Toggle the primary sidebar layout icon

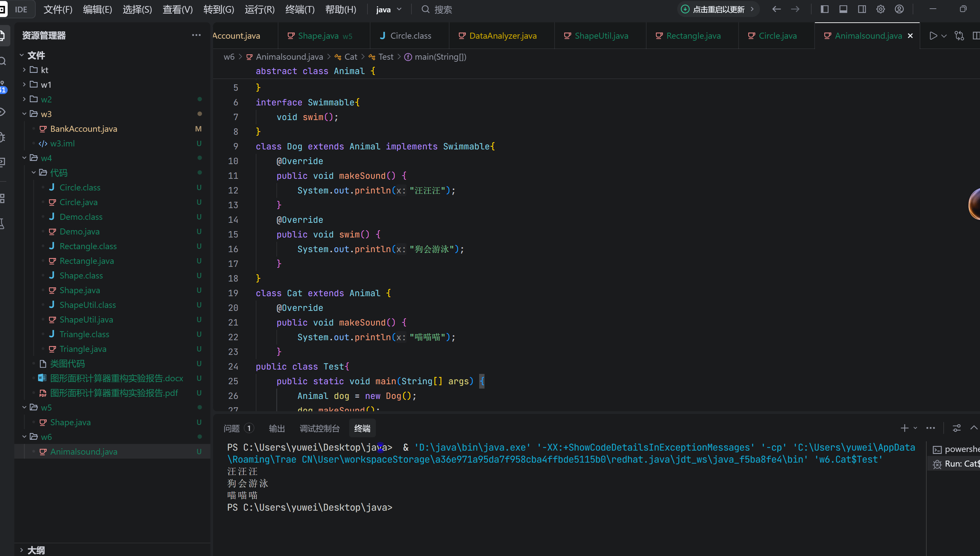coord(824,9)
